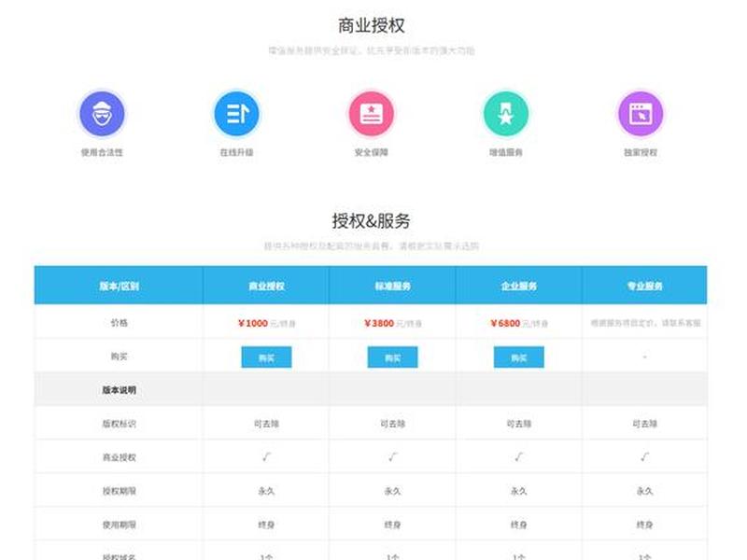Click the 企业服务 column header

click(x=519, y=286)
